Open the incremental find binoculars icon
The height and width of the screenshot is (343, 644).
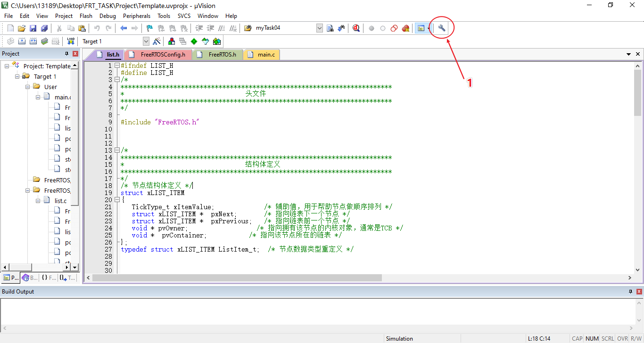click(x=341, y=28)
